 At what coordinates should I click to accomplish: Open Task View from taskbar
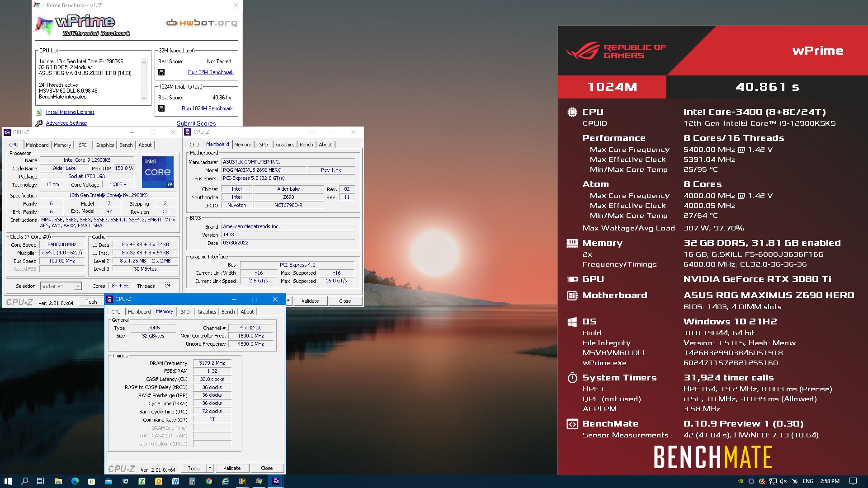(41, 481)
